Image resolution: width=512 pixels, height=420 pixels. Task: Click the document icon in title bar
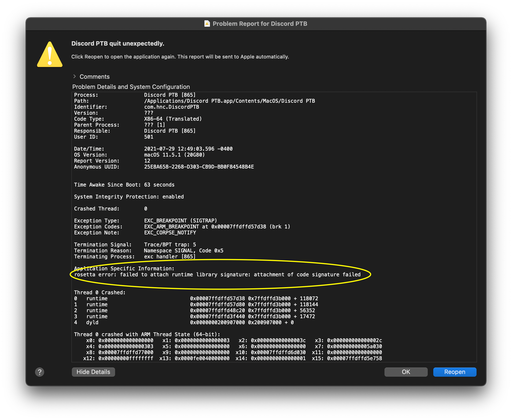[x=207, y=24]
